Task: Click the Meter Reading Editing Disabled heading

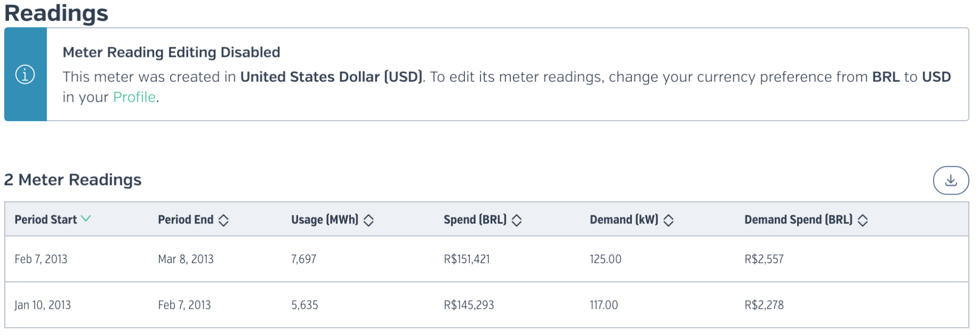Action: [171, 52]
